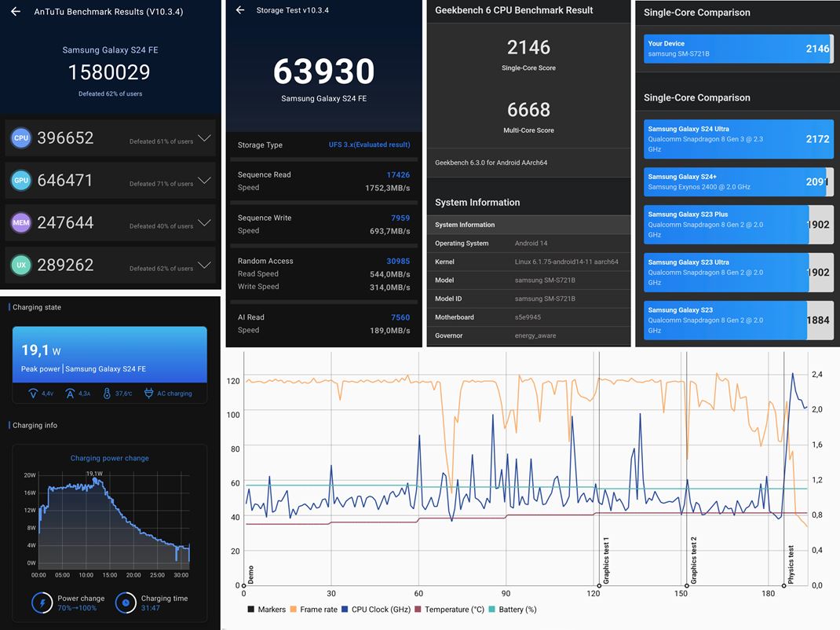The image size is (840, 630).
Task: Tap the AnTuTu total score 1580029
Action: [x=109, y=72]
